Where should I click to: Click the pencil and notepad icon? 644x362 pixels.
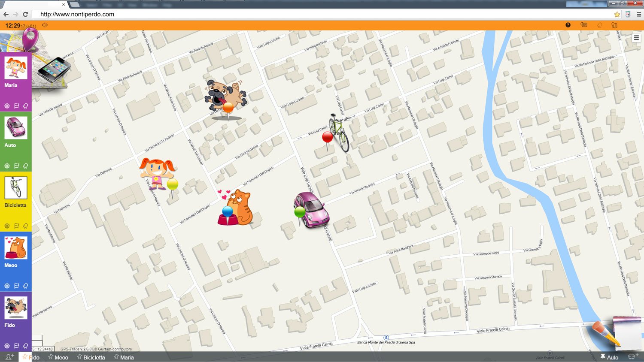[616, 334]
